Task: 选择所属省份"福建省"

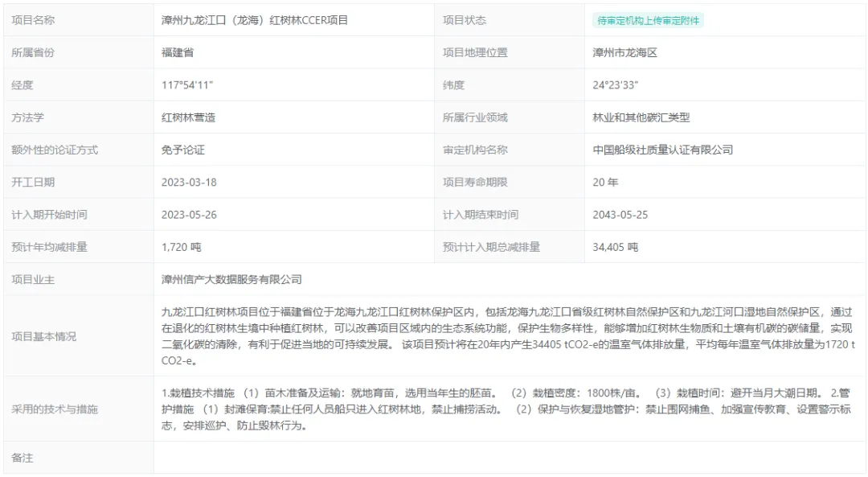Action: (170, 52)
